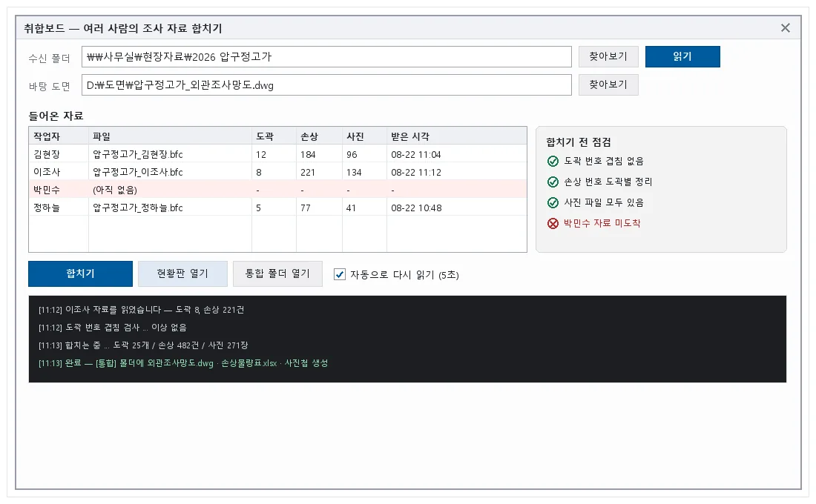Click green check icon beside 도곽 번호 겹침 없음
Image resolution: width=816 pixels, height=504 pixels.
click(x=553, y=162)
